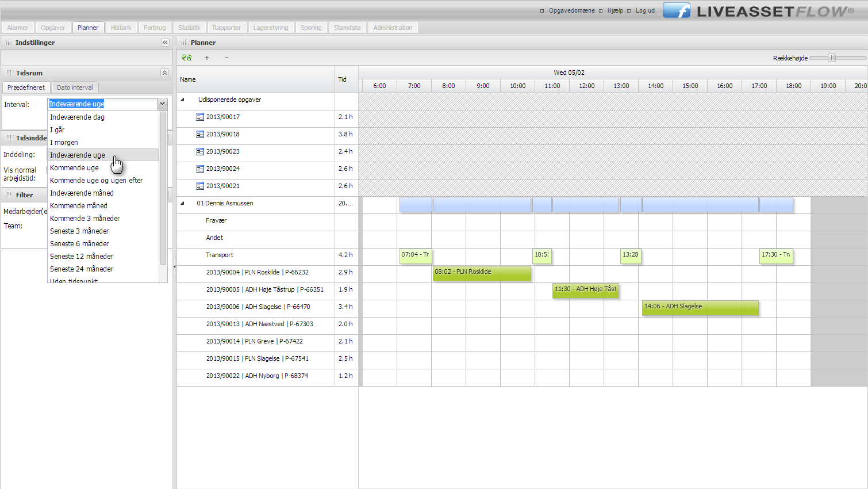Viewport: 868px width, 489px height.
Task: Open the Rapporter tab
Action: (226, 28)
